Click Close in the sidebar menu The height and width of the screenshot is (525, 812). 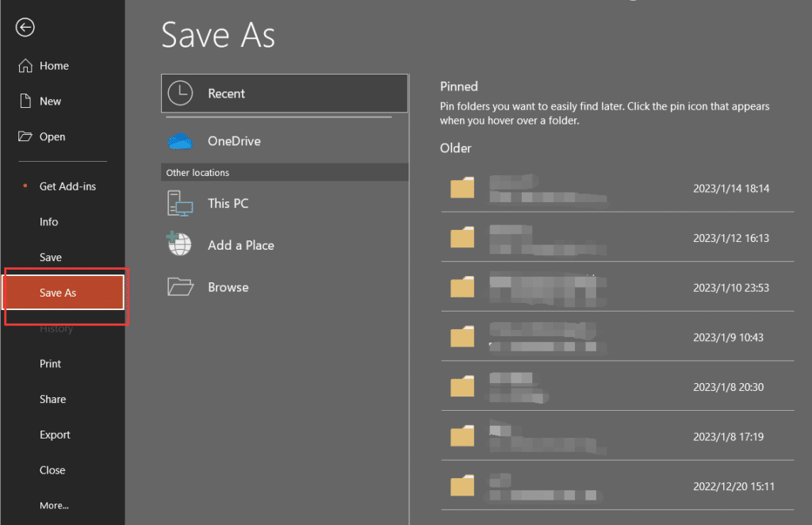(x=52, y=469)
